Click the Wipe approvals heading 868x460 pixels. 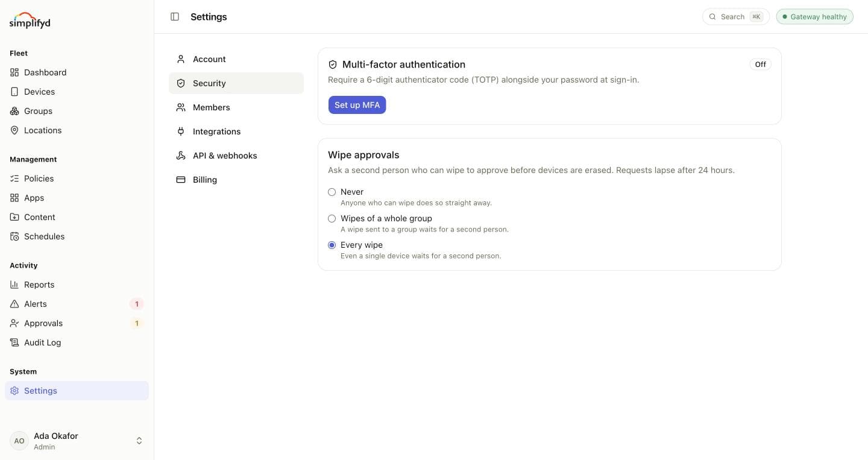[x=363, y=155]
